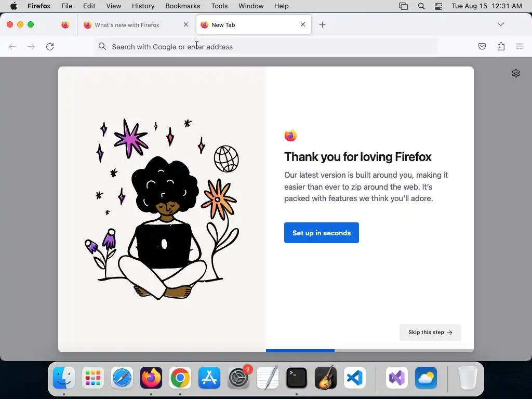The width and height of the screenshot is (532, 399).
Task: Click the Firefox logo above the heading
Action: 291,136
